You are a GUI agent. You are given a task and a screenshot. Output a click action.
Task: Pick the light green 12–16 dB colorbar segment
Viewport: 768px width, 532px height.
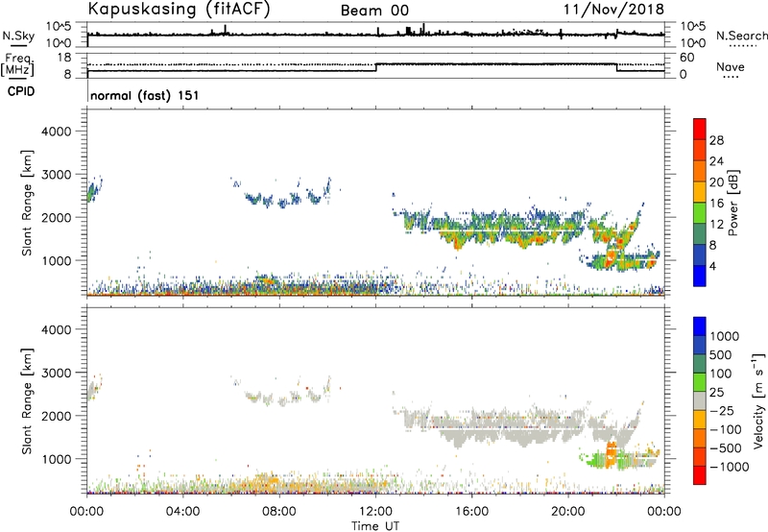click(x=700, y=212)
